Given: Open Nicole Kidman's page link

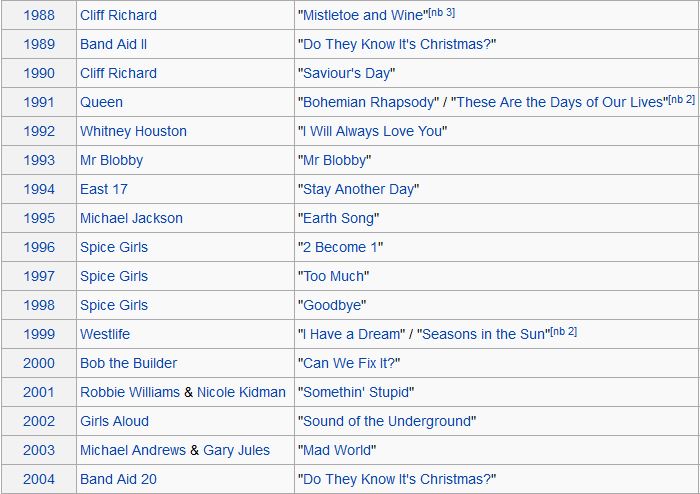Looking at the screenshot, I should click(241, 392).
